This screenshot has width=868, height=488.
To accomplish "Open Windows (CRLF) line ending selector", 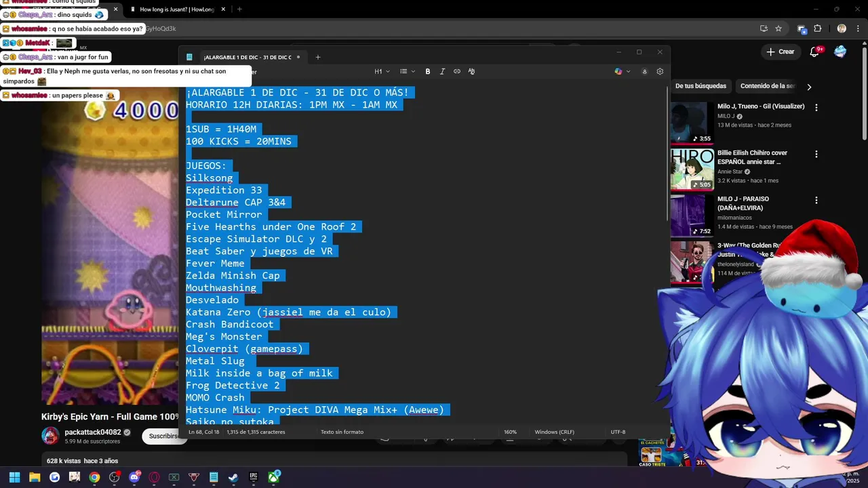I will 554,432.
